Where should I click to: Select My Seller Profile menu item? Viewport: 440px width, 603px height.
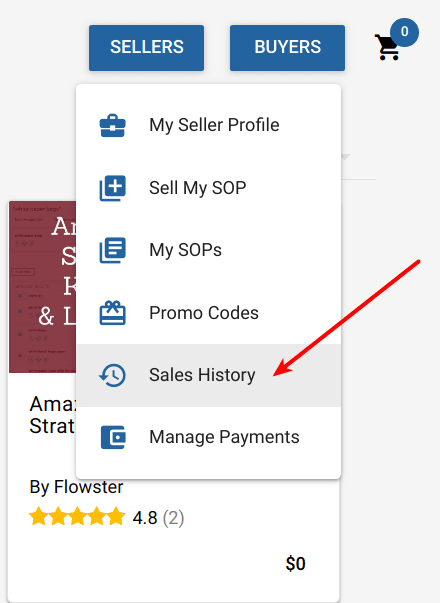(208, 125)
